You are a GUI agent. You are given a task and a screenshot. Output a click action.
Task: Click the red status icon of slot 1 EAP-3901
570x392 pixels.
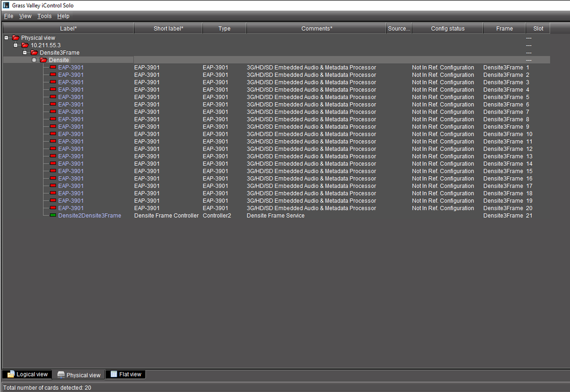pyautogui.click(x=52, y=67)
